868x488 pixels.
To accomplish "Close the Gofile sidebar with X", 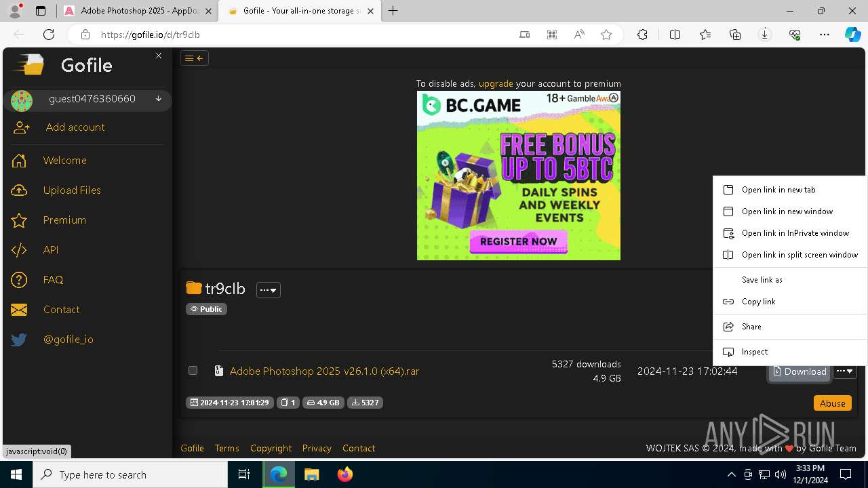I will coord(159,56).
